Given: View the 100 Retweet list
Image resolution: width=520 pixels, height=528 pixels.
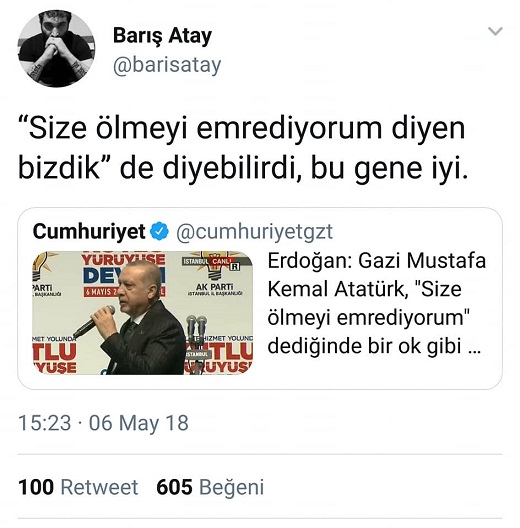Looking at the screenshot, I should click(78, 487).
